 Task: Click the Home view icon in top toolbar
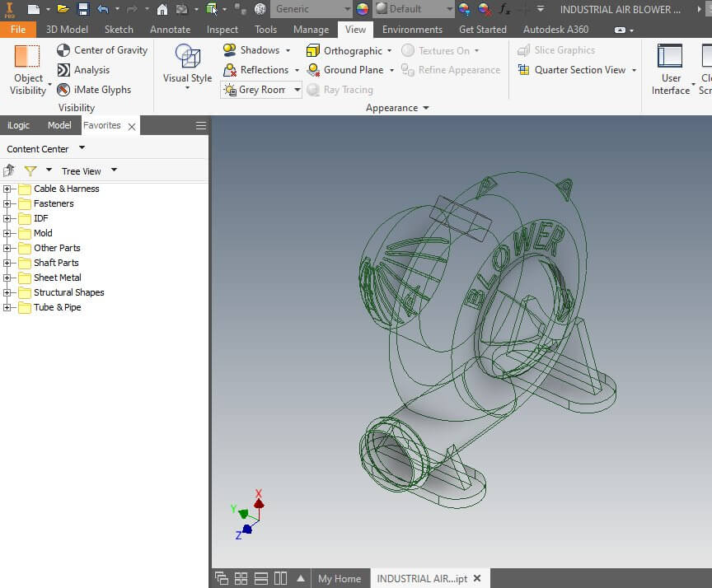162,9
